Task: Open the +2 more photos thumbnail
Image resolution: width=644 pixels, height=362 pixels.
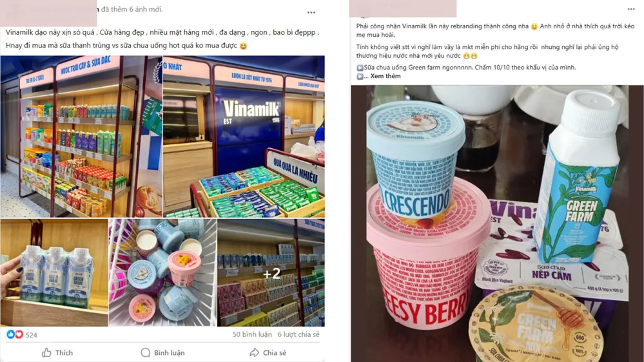Action: tap(271, 272)
